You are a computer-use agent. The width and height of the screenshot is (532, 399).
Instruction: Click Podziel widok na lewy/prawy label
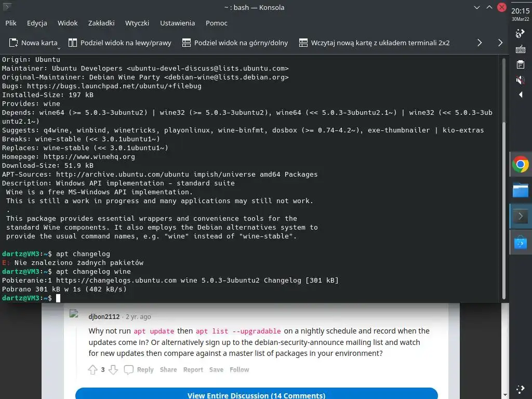click(x=126, y=43)
